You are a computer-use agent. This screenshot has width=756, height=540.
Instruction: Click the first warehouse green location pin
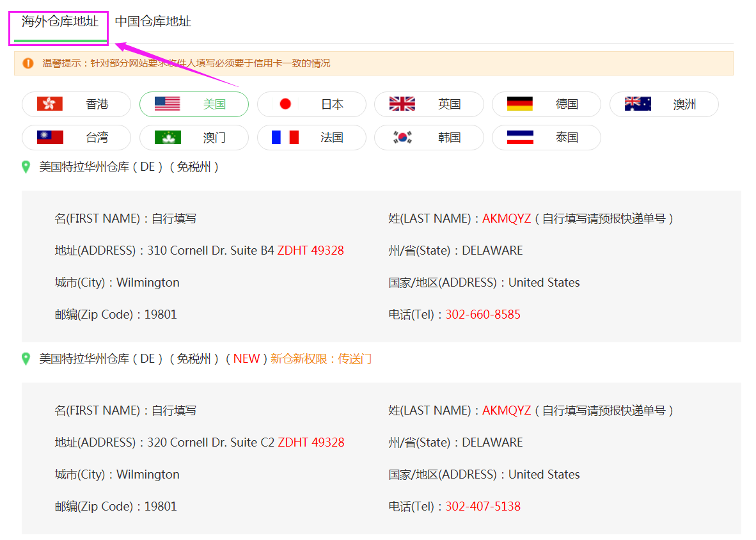click(26, 167)
